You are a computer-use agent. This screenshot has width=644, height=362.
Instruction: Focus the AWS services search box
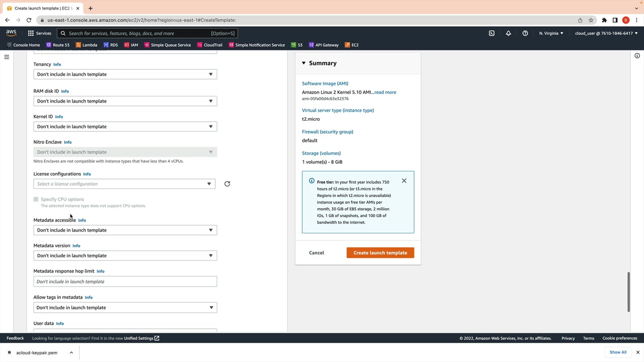[147, 33]
